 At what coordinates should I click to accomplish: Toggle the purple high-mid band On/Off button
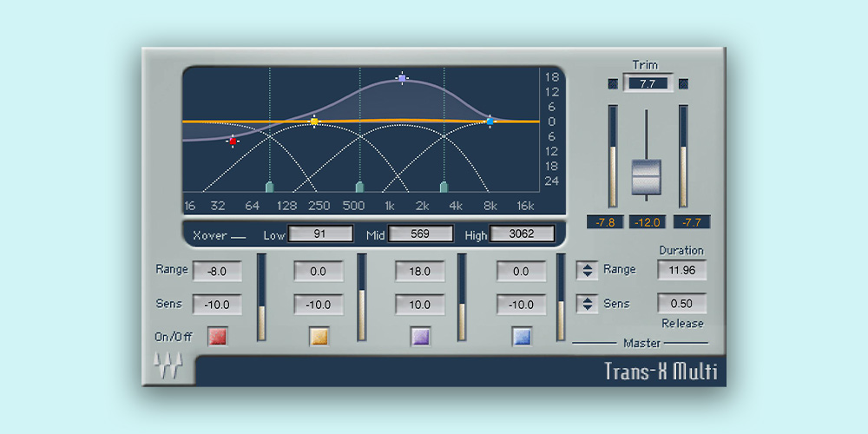click(420, 337)
